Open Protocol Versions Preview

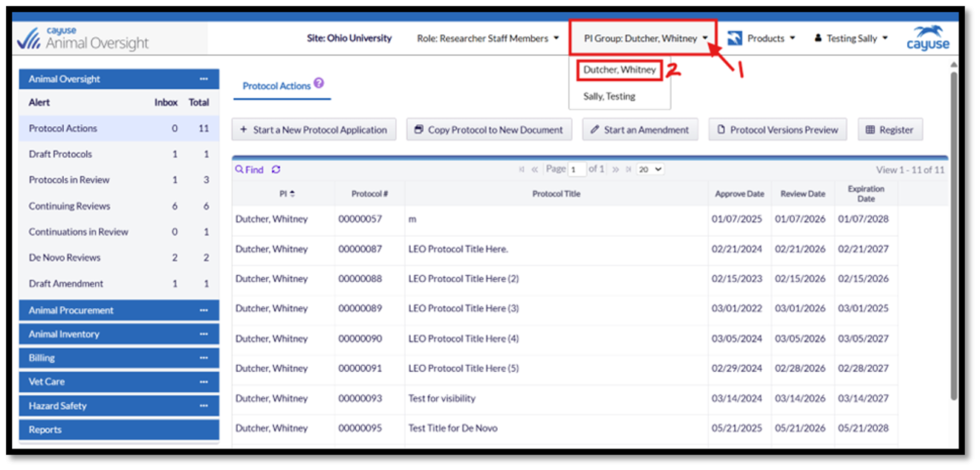point(778,130)
